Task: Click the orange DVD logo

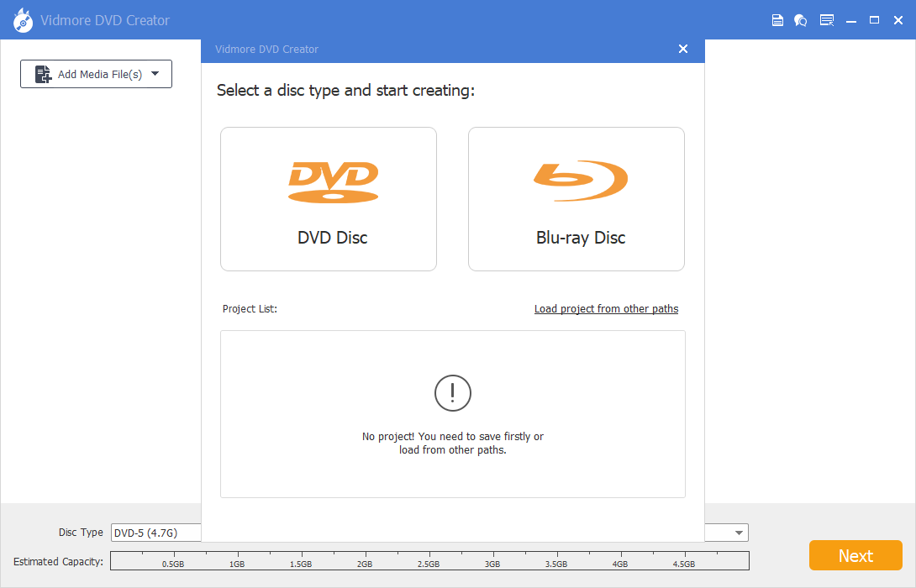Action: [x=333, y=181]
